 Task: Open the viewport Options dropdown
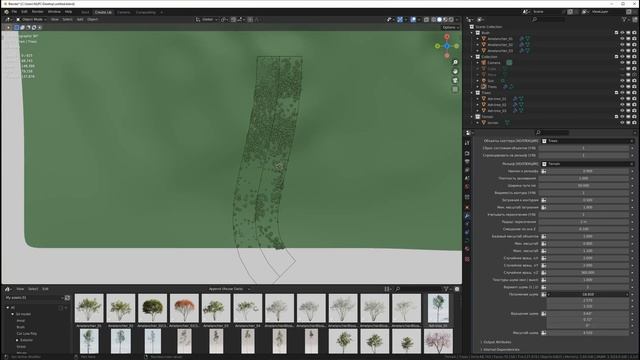click(x=450, y=27)
